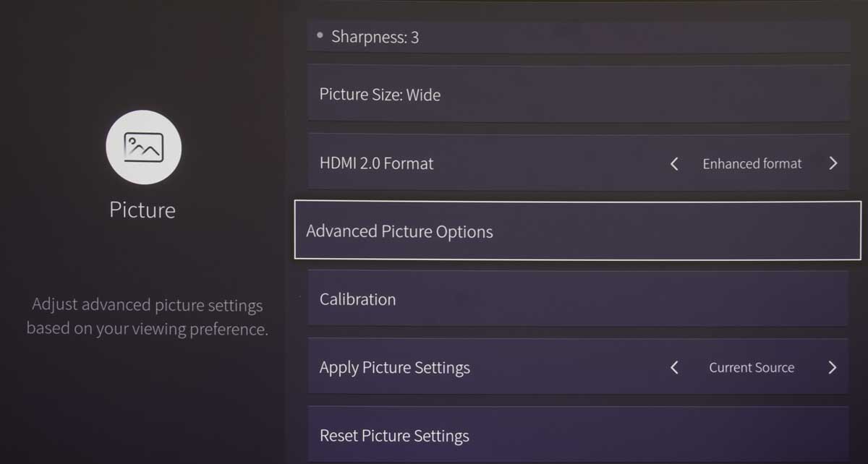The width and height of the screenshot is (868, 464).
Task: Click left chevron beside Enhanced format
Action: (674, 164)
